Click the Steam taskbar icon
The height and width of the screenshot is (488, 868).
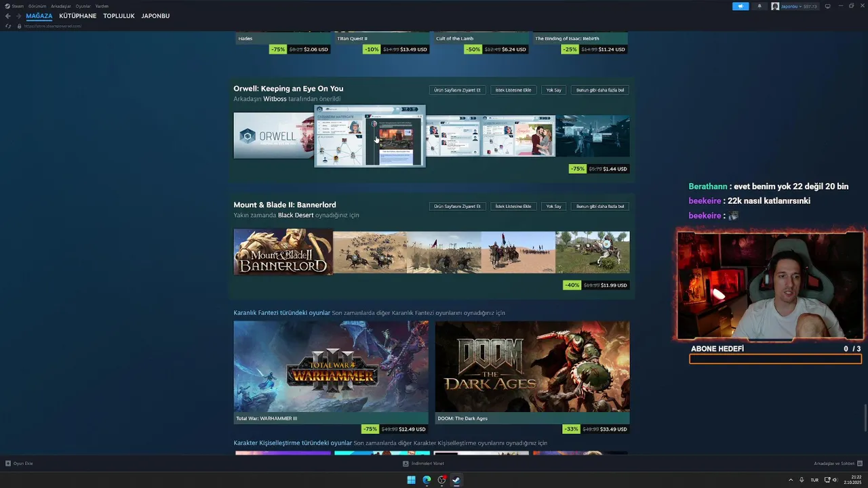456,480
